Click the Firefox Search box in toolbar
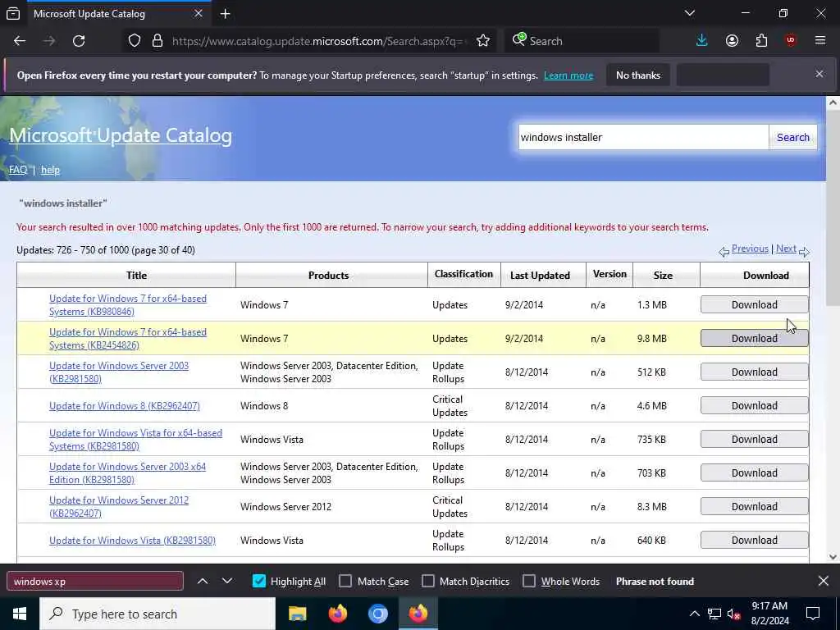840x630 pixels. (x=582, y=41)
